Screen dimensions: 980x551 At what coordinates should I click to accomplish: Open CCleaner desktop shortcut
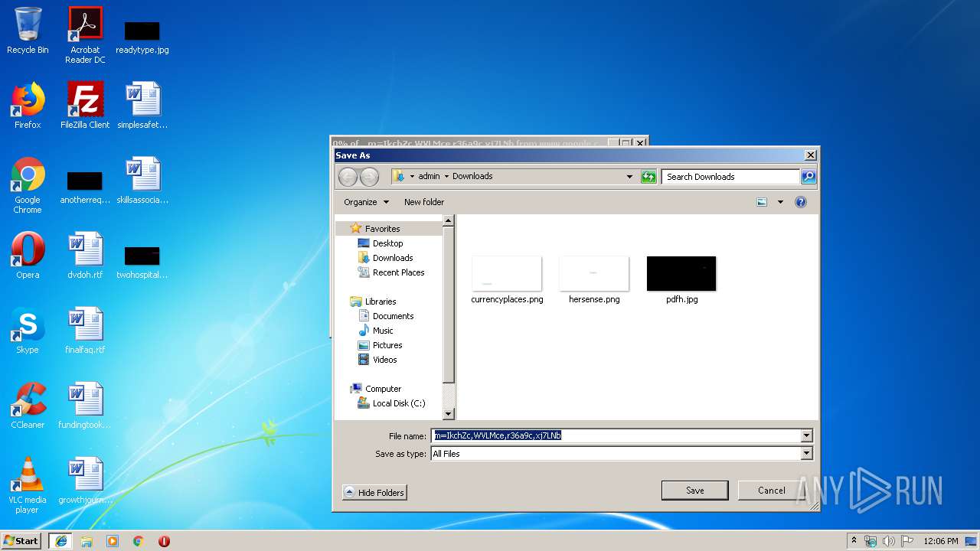pyautogui.click(x=28, y=406)
